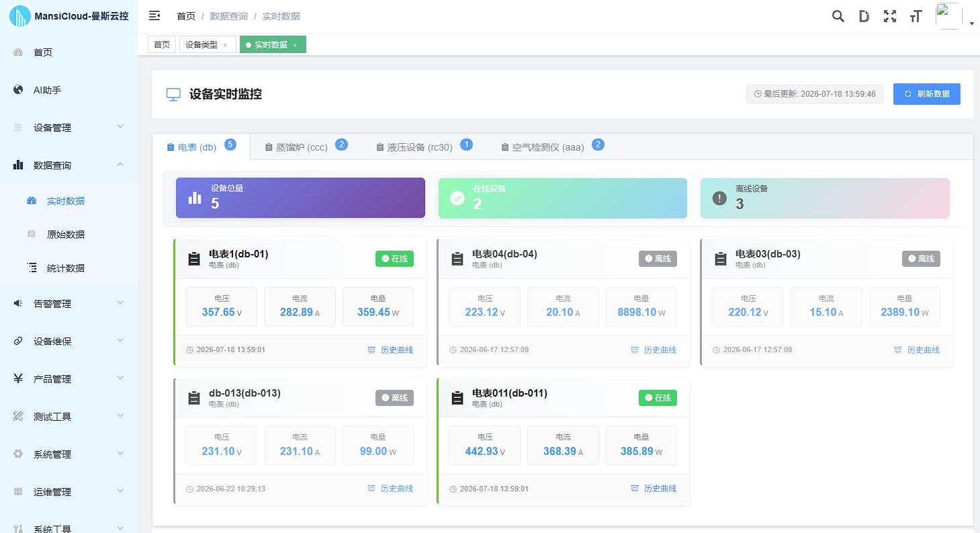The image size is (980, 533).
Task: Click the 8898.10 W power value
Action: (641, 313)
